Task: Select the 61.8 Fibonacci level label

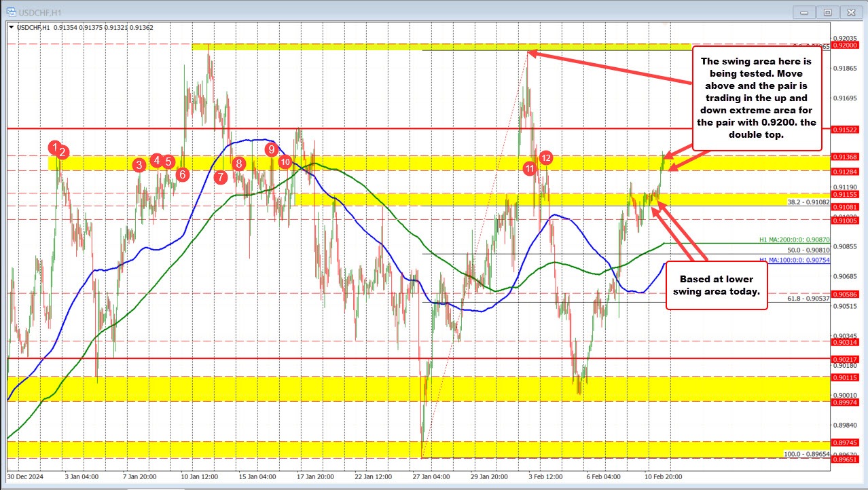Action: click(x=808, y=299)
